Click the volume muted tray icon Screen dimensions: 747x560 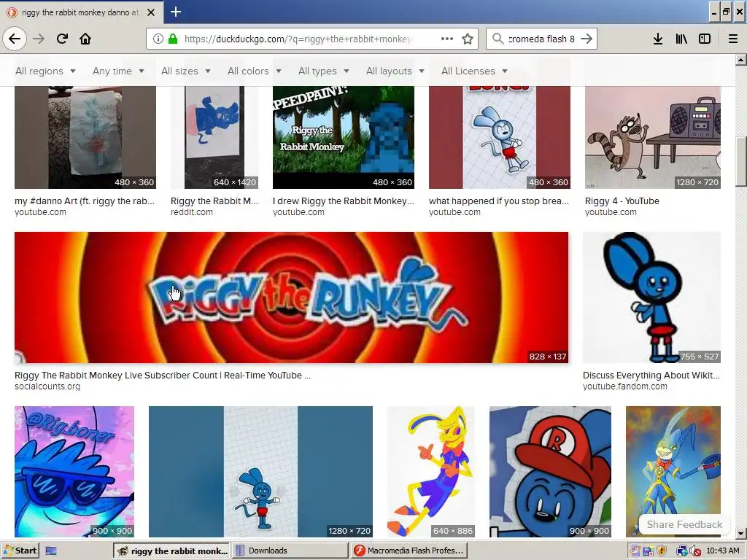tap(695, 551)
